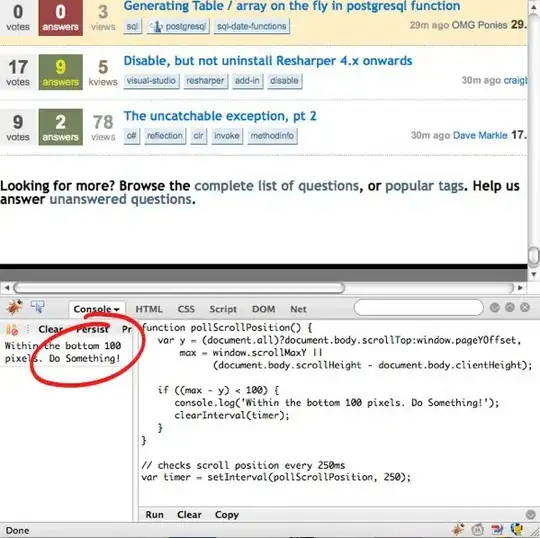Viewport: 540px width, 538px height.
Task: Click the green '2 answers' box
Action: tap(61, 127)
